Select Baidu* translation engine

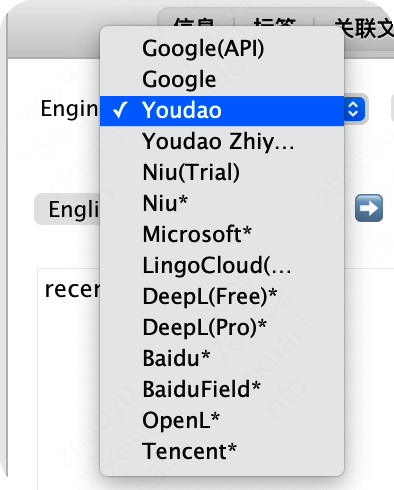coord(222,358)
